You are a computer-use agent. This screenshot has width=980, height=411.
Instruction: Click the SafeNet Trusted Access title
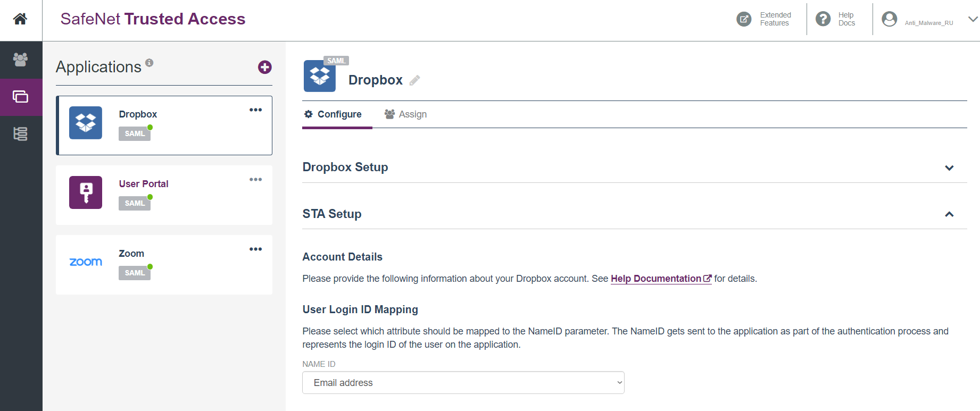pos(153,19)
